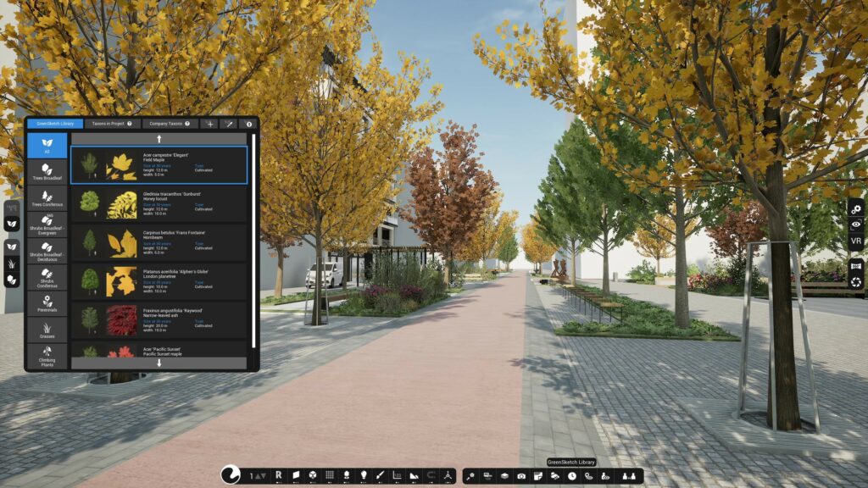Click the grass blades icon in left strip
This screenshot has height=488, width=868.
click(12, 263)
